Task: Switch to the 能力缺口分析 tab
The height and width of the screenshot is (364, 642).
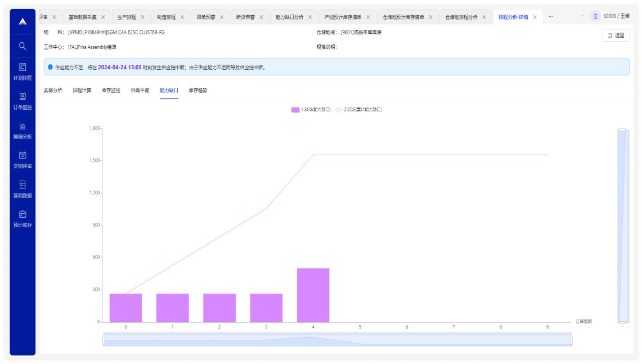Action: pos(289,17)
